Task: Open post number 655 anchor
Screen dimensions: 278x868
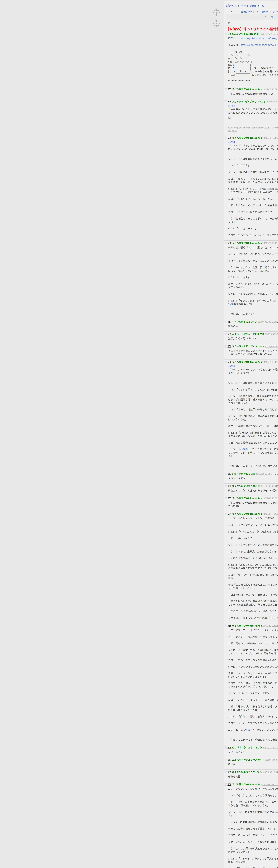Action: pos(229,138)
